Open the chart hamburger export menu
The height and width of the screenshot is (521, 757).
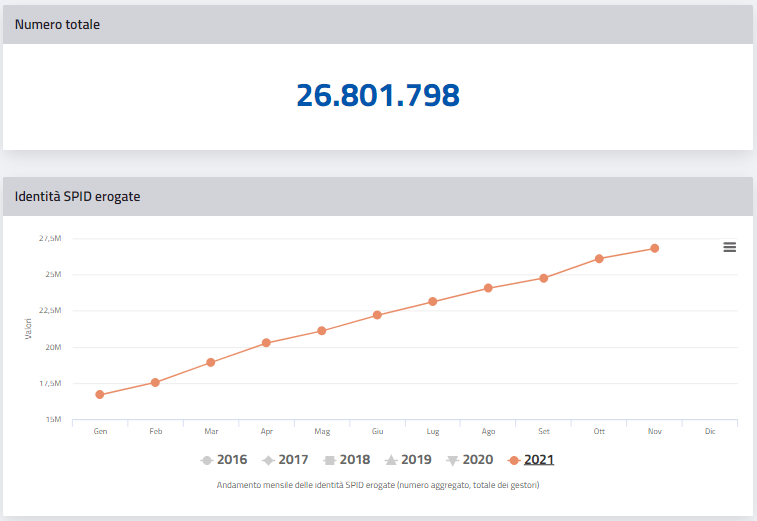pyautogui.click(x=729, y=247)
